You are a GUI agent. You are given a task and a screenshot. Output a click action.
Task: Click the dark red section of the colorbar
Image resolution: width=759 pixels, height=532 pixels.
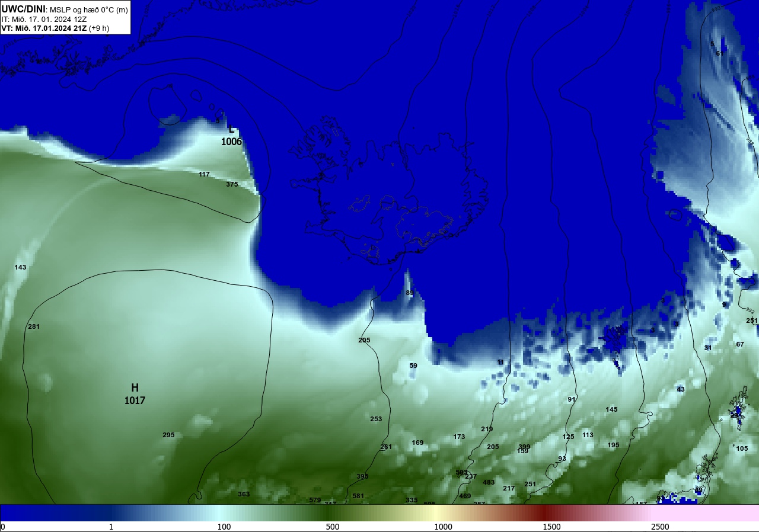pyautogui.click(x=543, y=512)
